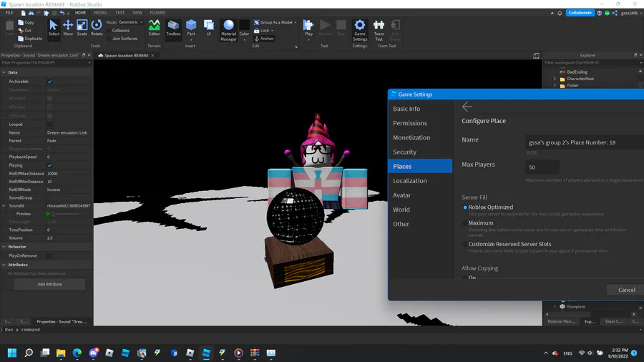Activate the Rotate tool

(x=97, y=28)
